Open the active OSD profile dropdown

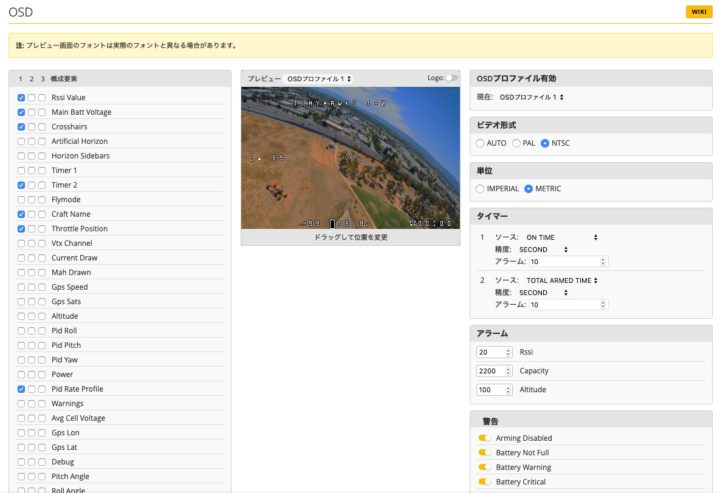tap(532, 97)
